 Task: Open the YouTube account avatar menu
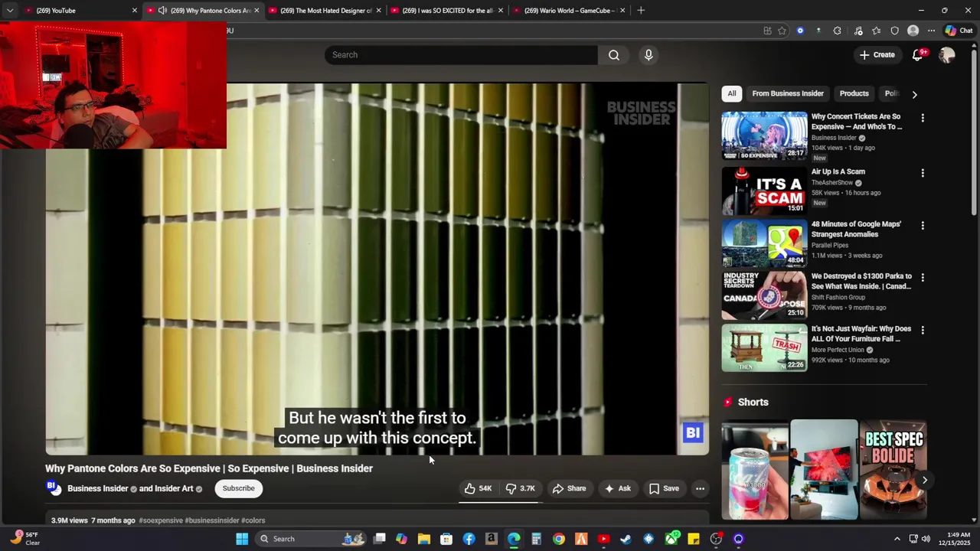[x=947, y=55]
